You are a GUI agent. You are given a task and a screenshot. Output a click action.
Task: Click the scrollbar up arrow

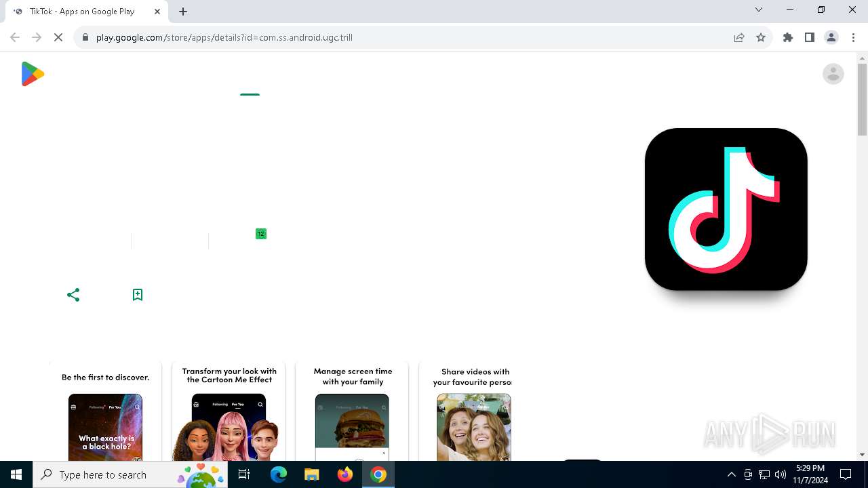pos(862,59)
